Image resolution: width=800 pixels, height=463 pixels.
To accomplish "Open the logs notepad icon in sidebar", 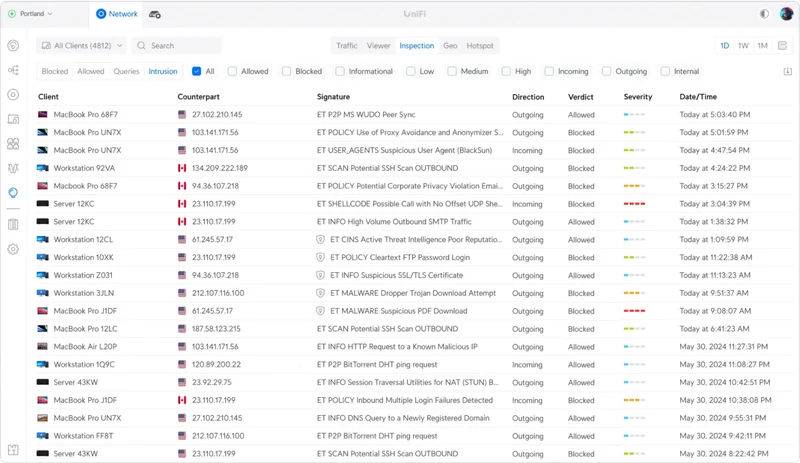I will point(13,224).
